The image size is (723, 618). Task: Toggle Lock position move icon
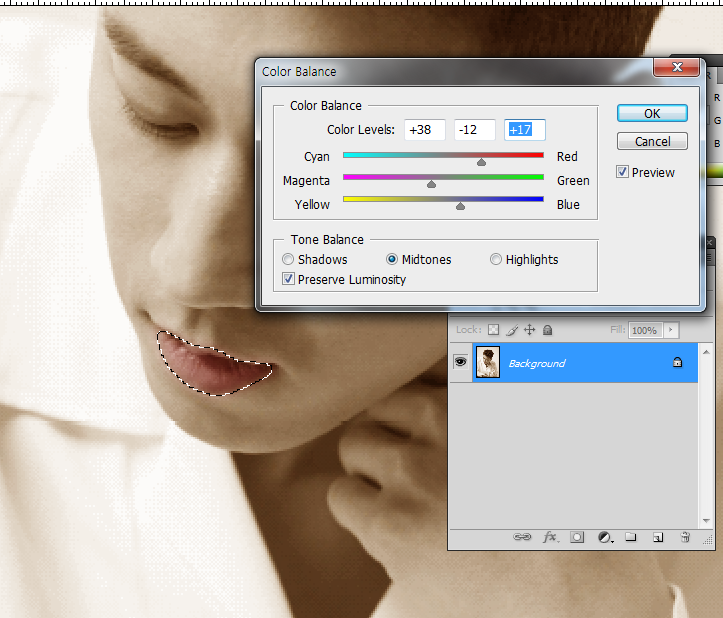[x=529, y=330]
